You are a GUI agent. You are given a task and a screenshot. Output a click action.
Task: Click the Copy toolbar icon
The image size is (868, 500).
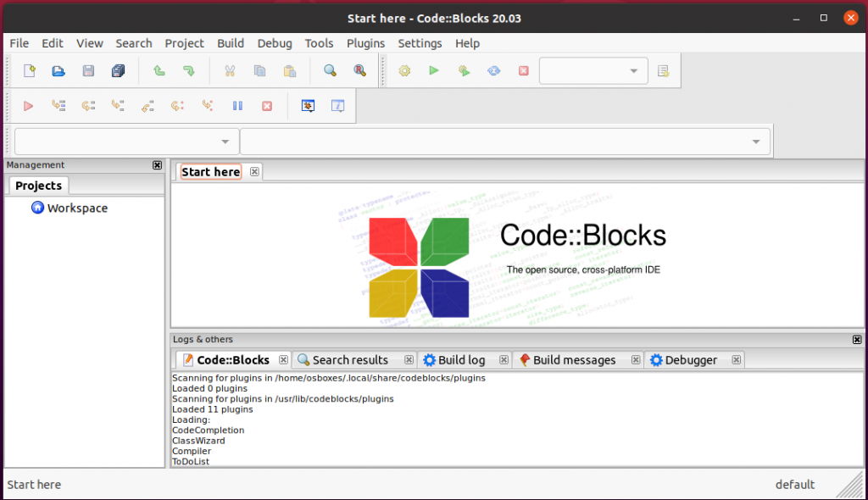click(259, 71)
